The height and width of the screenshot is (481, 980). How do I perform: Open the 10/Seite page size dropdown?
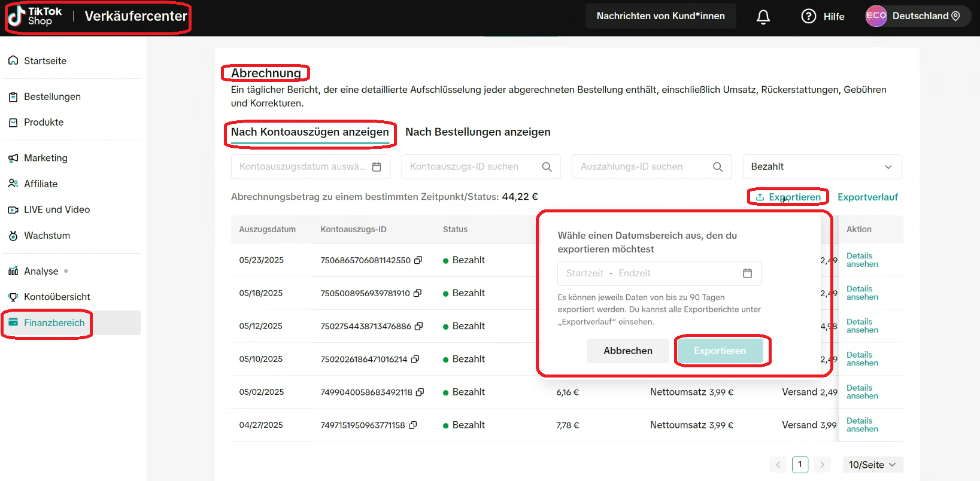[x=872, y=465]
